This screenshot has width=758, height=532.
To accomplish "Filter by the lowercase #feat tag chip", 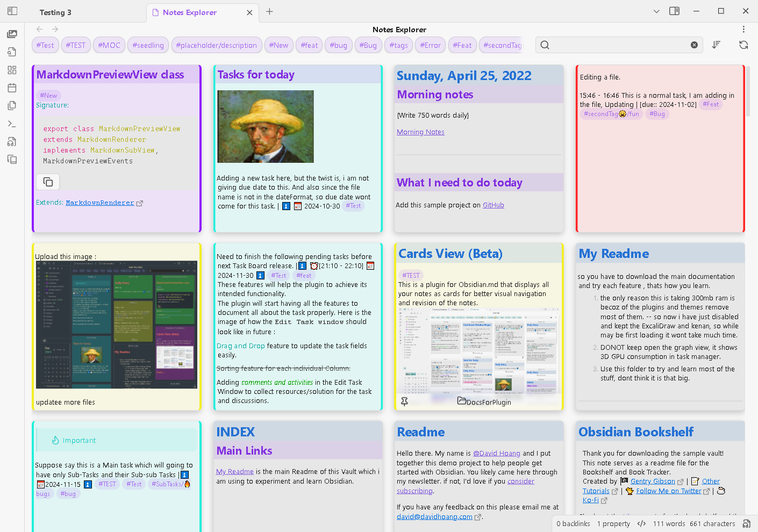I will point(310,45).
